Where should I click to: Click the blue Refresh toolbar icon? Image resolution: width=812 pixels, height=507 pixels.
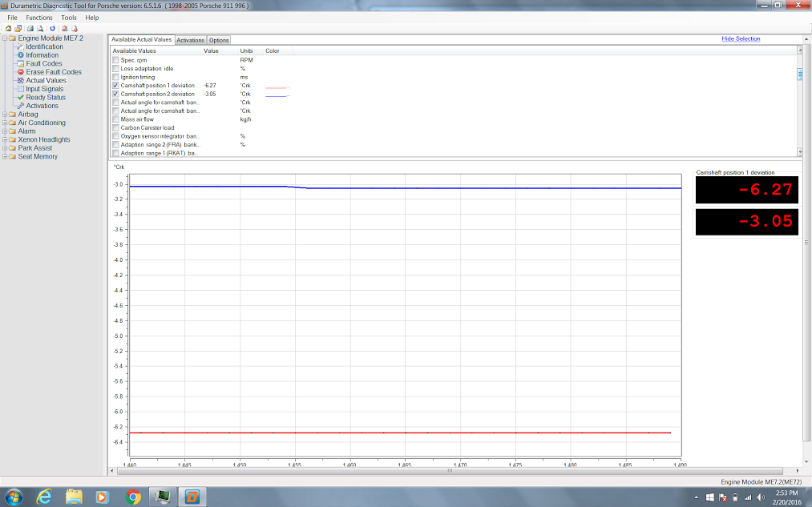pos(53,28)
